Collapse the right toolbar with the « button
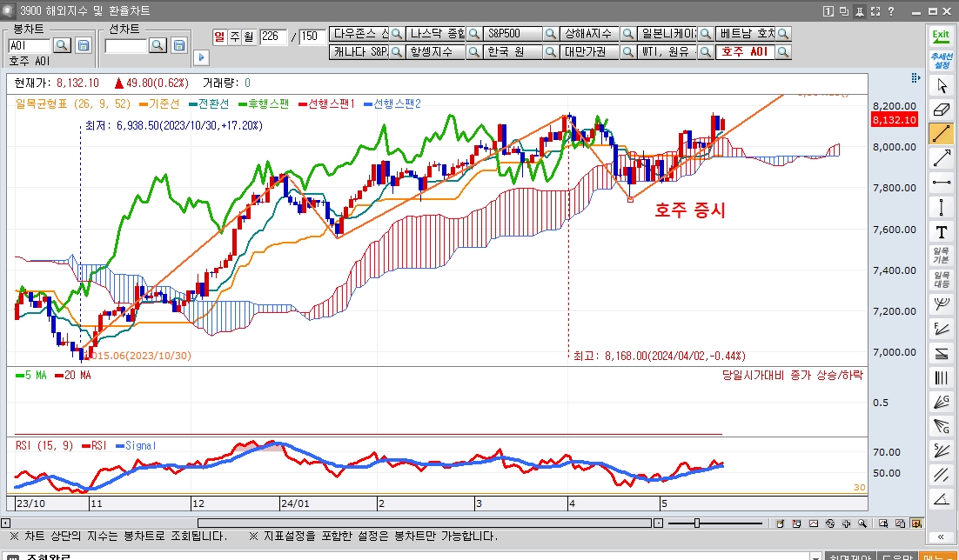The height and width of the screenshot is (560, 959). coord(941,537)
